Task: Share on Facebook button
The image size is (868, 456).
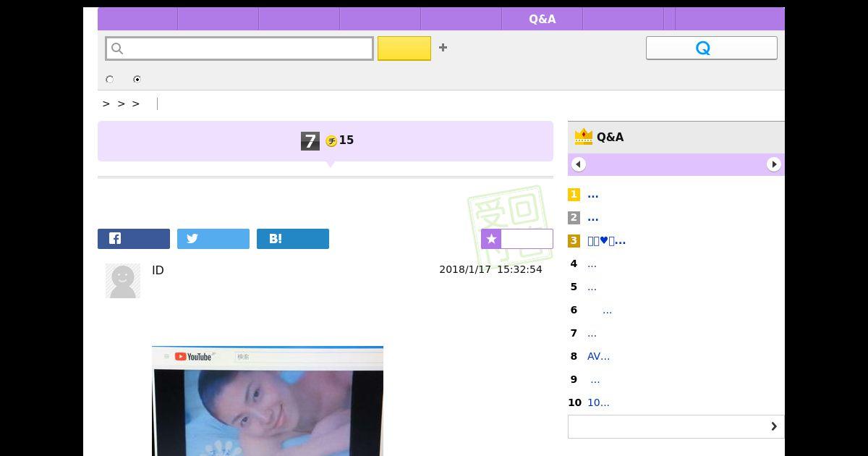Action: (134, 239)
